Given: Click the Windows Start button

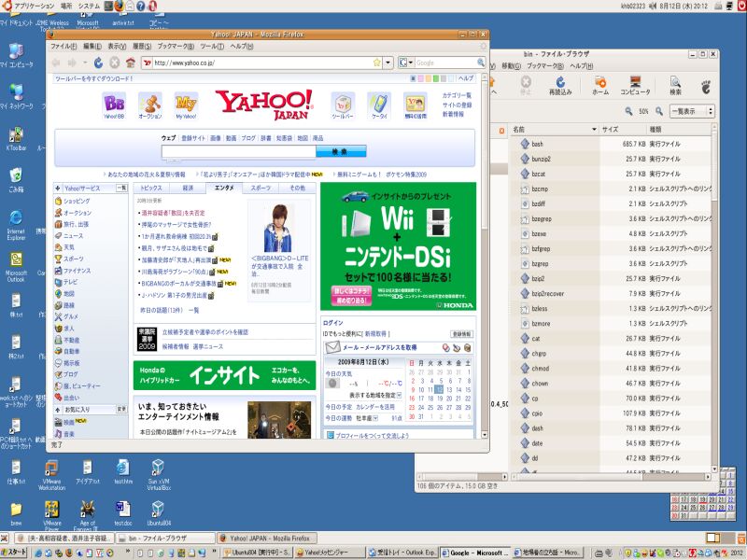Looking at the screenshot, I should [x=14, y=553].
